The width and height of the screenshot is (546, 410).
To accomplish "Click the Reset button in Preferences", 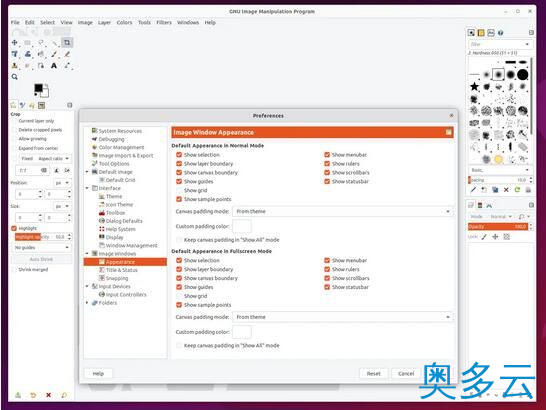I will pyautogui.click(x=374, y=373).
